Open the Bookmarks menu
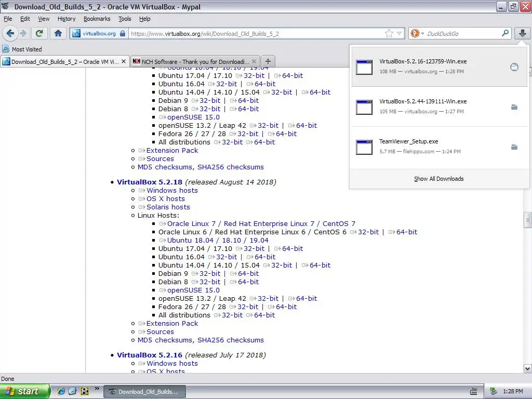Viewport: 532px width, 399px height. [x=97, y=19]
